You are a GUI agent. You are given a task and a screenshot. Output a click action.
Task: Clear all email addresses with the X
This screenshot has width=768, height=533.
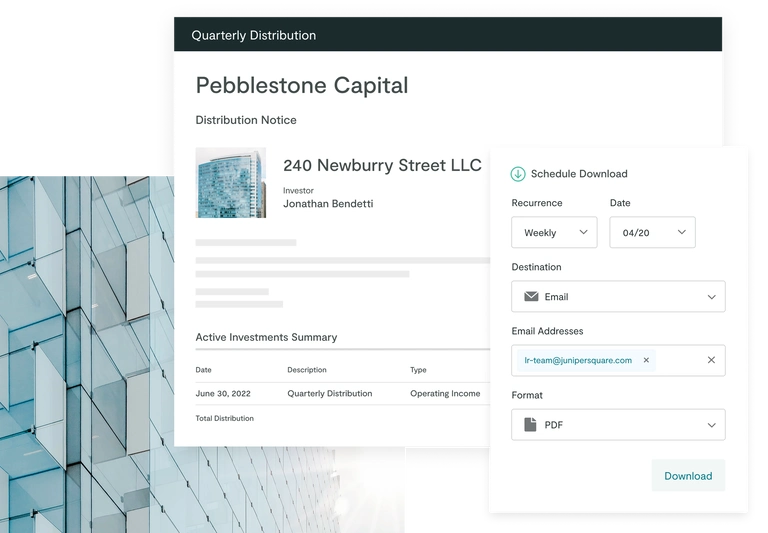point(711,360)
